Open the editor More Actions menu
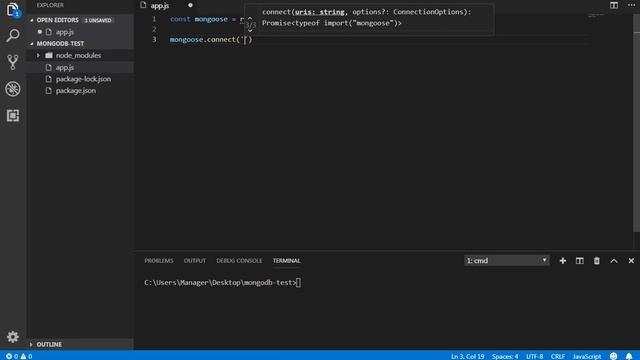This screenshot has width=640, height=360. pyautogui.click(x=631, y=5)
